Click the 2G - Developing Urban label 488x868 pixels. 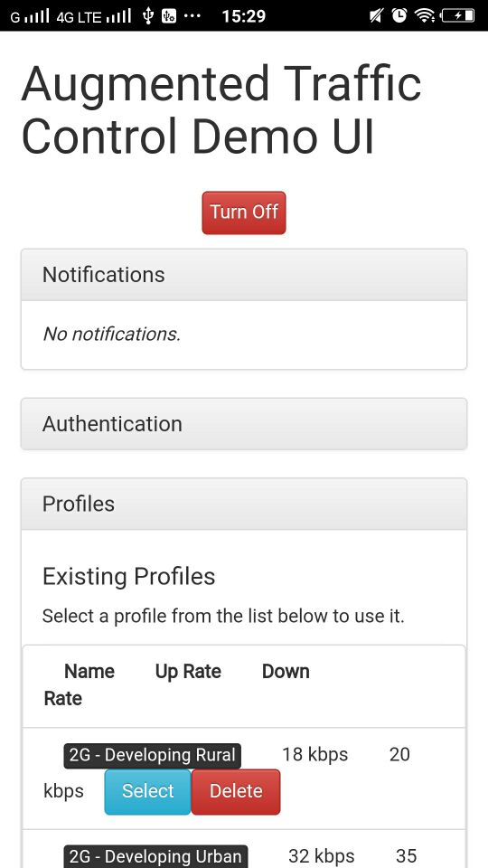tap(155, 856)
